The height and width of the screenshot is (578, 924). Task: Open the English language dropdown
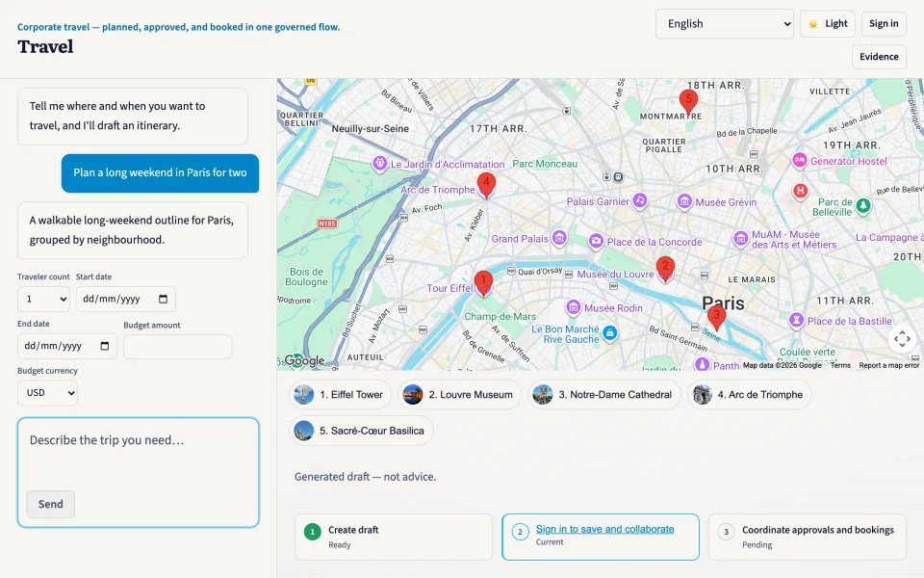(x=724, y=23)
